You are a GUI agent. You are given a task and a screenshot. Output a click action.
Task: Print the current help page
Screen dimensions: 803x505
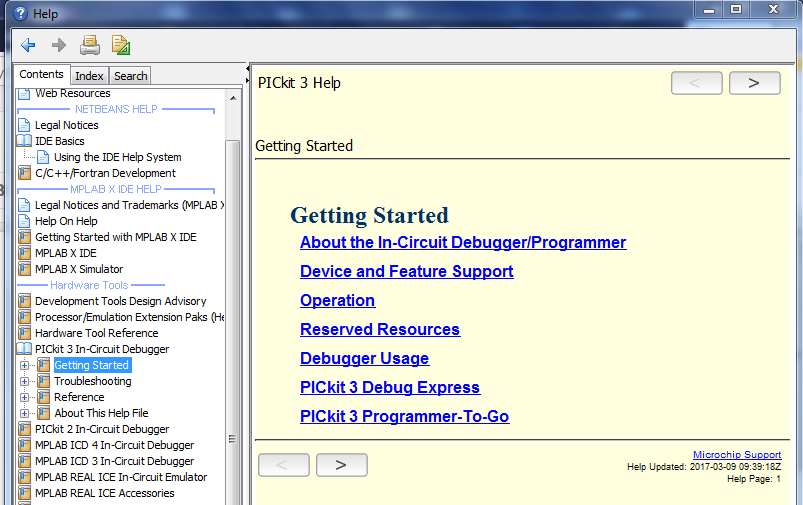(x=90, y=45)
